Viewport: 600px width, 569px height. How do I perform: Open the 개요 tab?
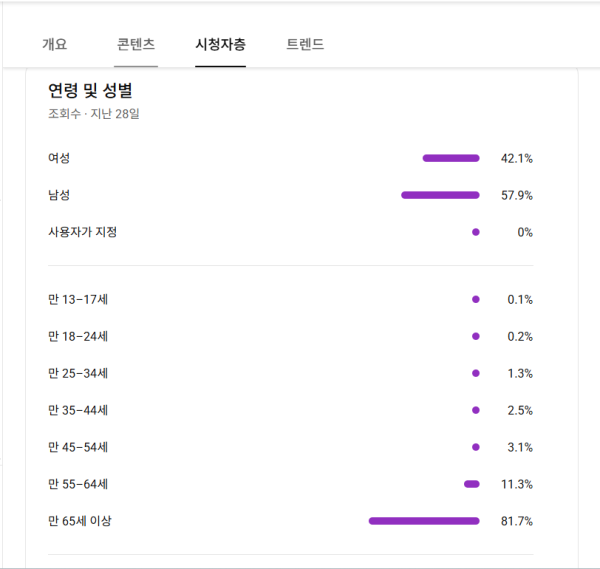(54, 44)
